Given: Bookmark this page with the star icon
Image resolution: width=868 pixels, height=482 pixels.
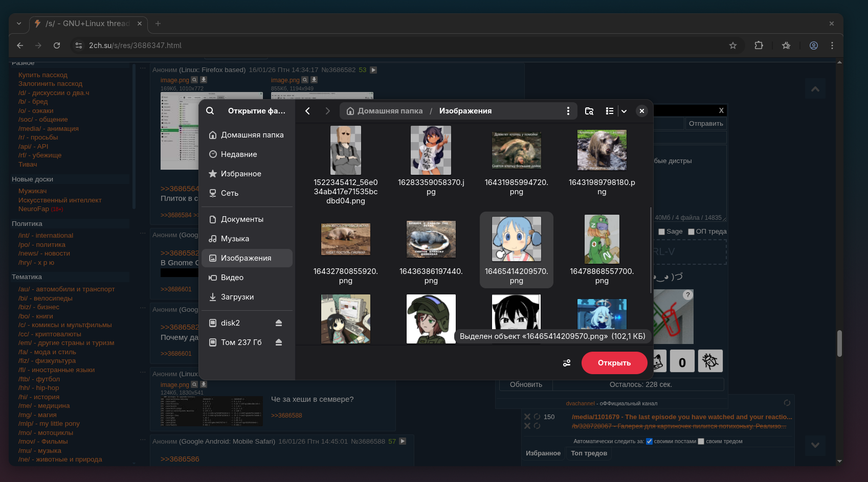Looking at the screenshot, I should click(733, 45).
